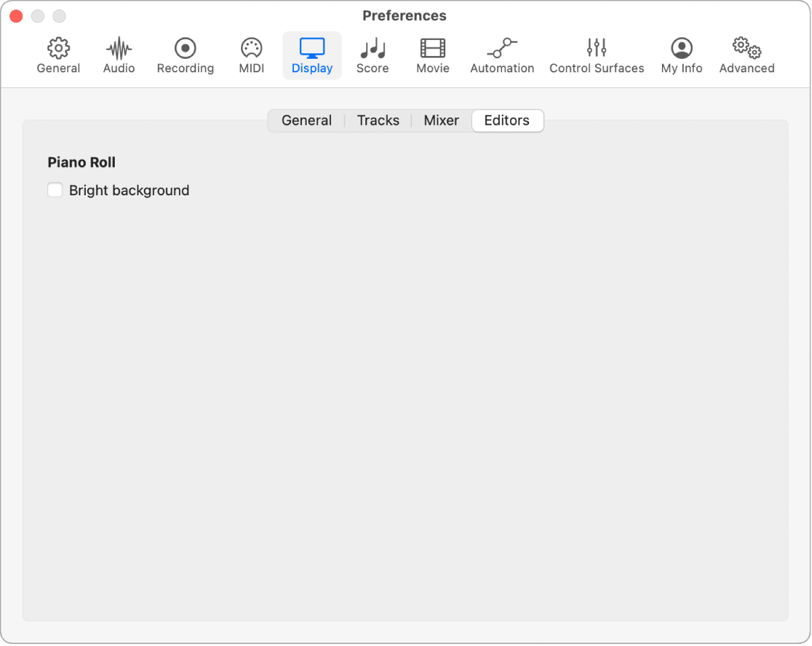The width and height of the screenshot is (812, 646).
Task: Switch to the Tracks tab
Action: tap(378, 120)
